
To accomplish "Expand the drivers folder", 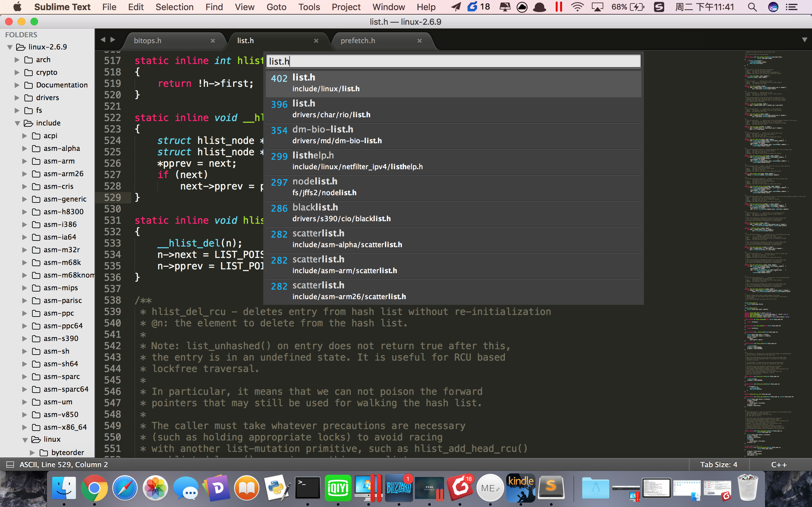I will (17, 98).
